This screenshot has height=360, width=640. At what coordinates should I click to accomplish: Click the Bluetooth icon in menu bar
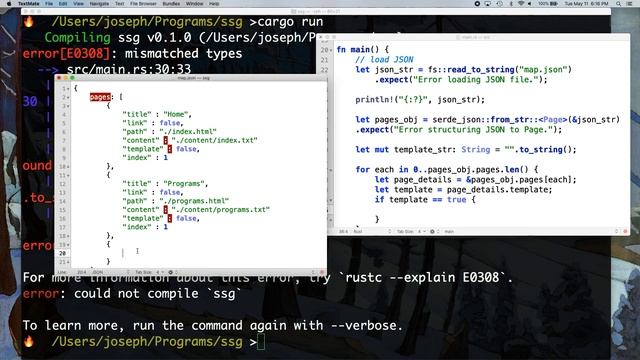pyautogui.click(x=511, y=4)
